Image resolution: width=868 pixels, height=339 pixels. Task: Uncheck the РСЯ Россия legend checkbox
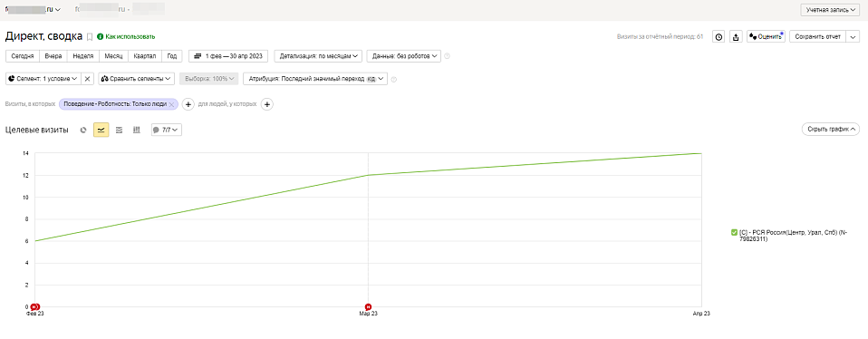click(734, 233)
